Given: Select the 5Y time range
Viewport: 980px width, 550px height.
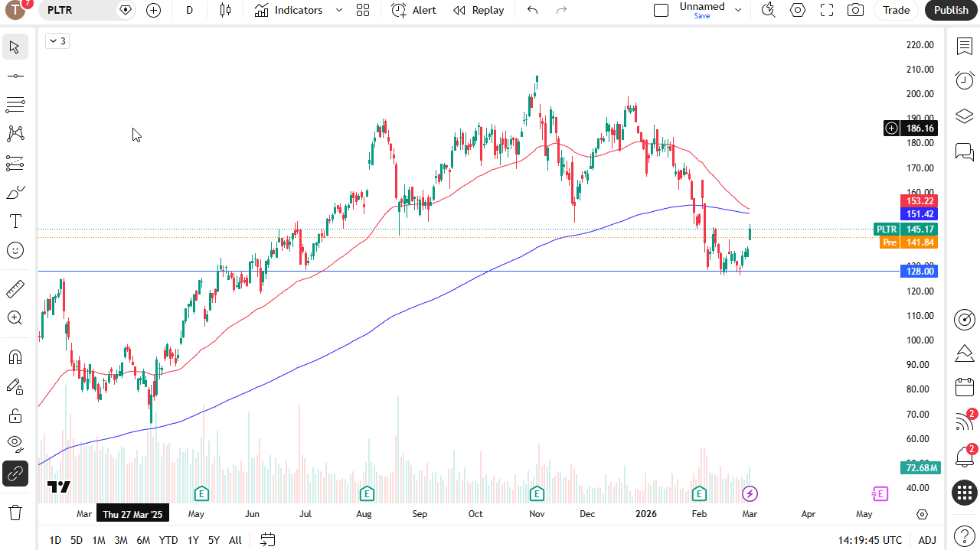Looking at the screenshot, I should (214, 540).
